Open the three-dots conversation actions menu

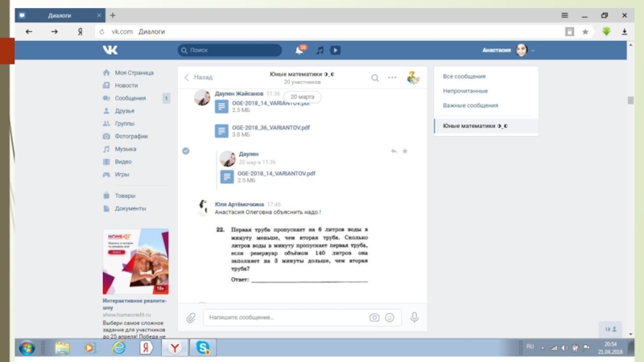point(392,78)
